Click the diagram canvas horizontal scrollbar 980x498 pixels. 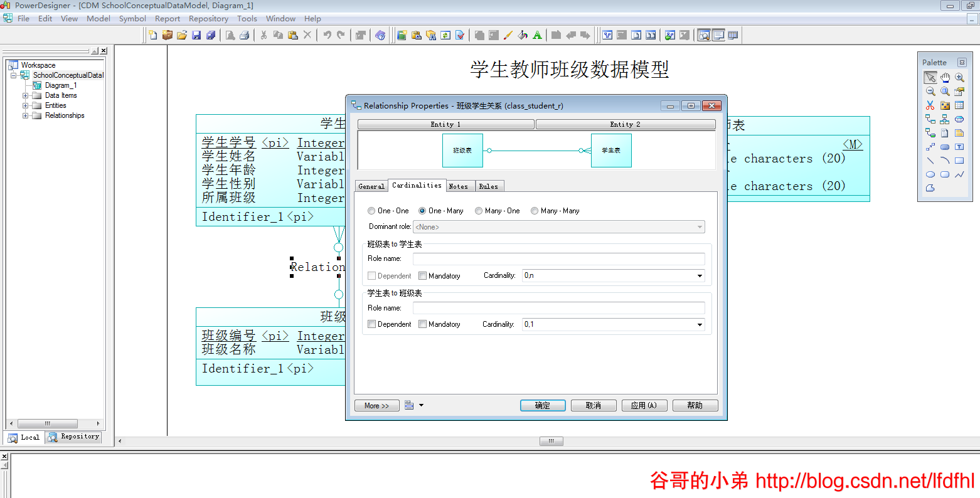551,441
